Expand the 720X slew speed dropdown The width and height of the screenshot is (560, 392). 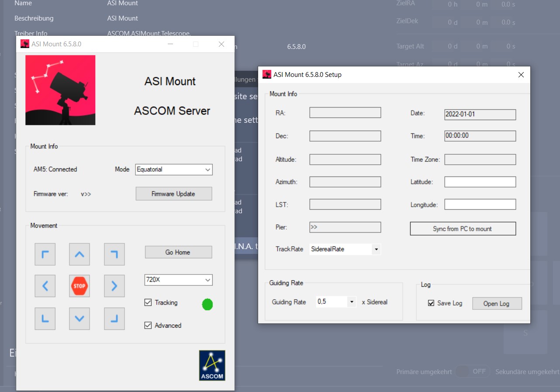[178, 280]
